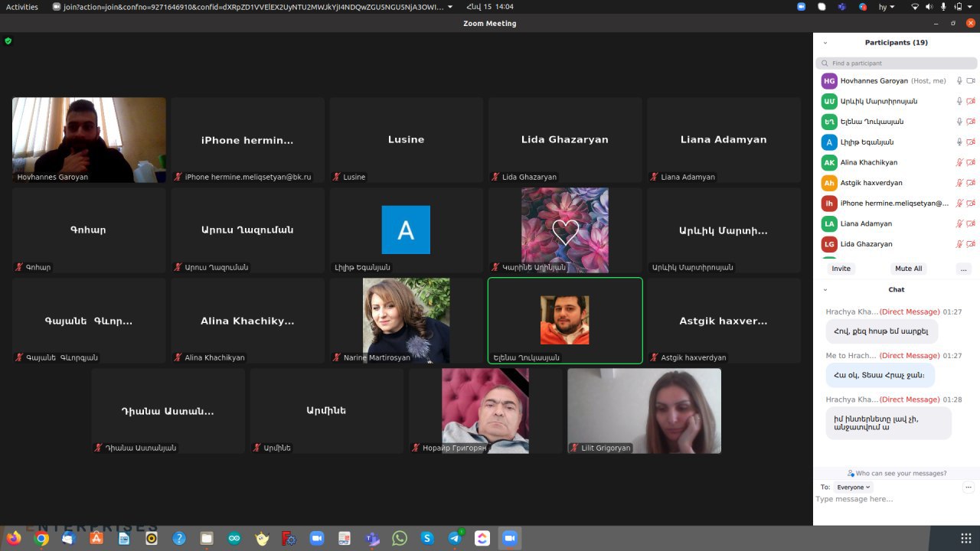Screen dimensions: 980x551
Task: Unmute Lida Ghazaryan in participants list
Action: 959,244
